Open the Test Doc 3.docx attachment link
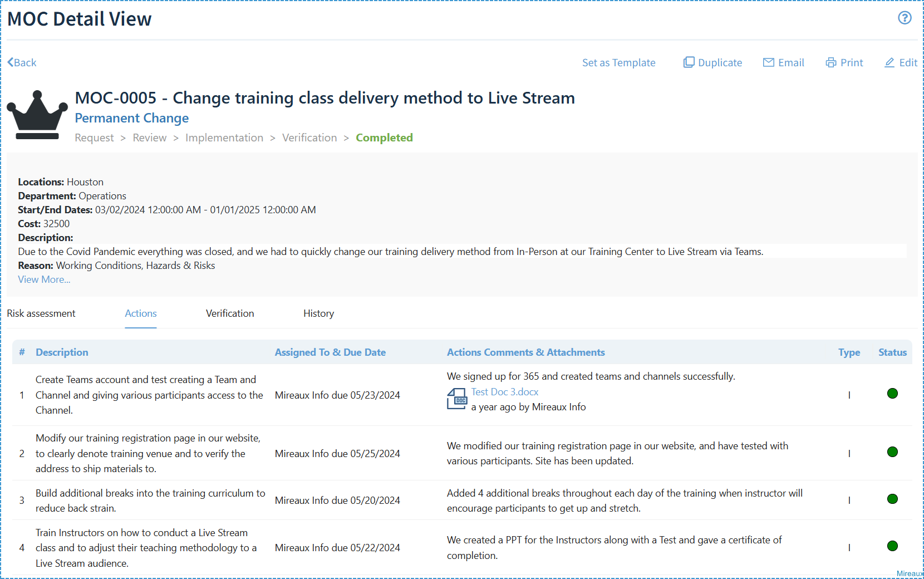Image resolution: width=924 pixels, height=579 pixels. [x=504, y=391]
